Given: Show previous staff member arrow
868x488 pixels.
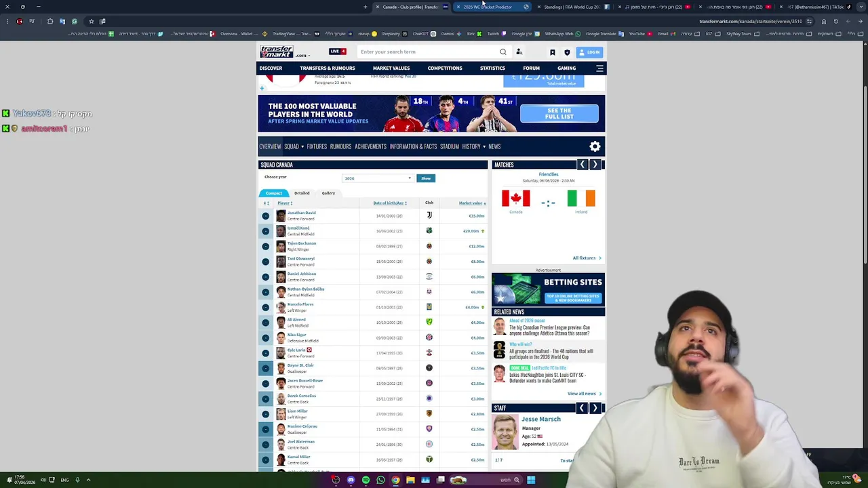Looking at the screenshot, I should [582, 408].
